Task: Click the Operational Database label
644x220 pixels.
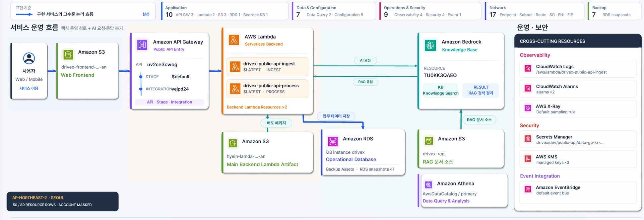Action: (x=351, y=159)
